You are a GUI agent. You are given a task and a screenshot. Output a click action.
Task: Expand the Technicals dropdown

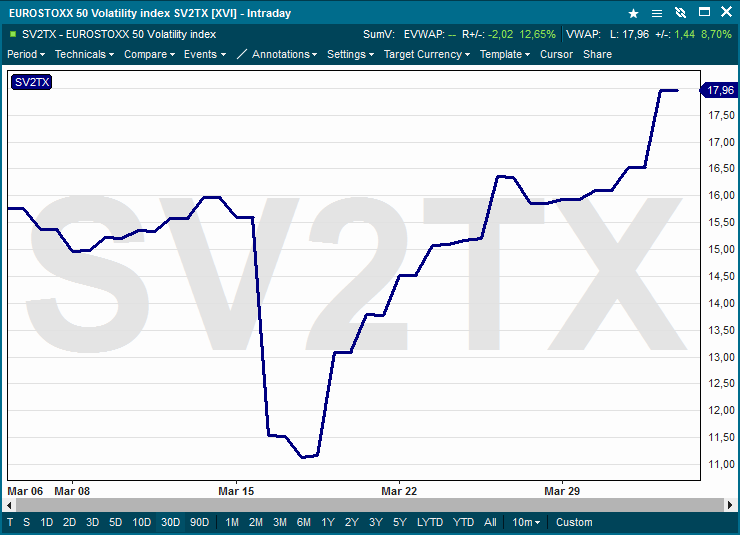(84, 54)
